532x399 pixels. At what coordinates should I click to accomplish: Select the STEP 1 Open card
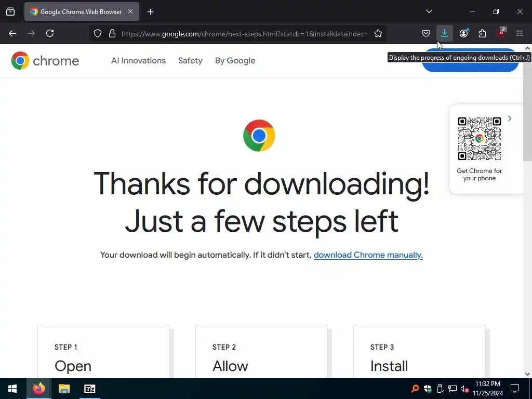[x=103, y=352]
